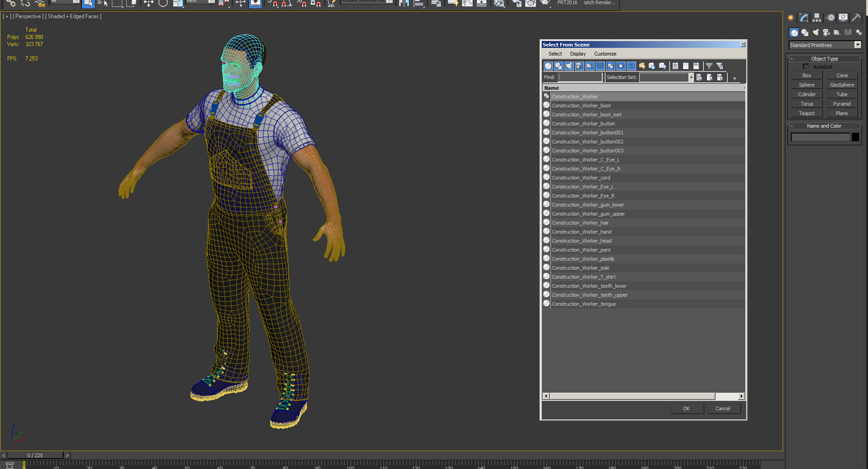Select Geometry category in Create panel
Image resolution: width=868 pixels, height=469 pixels.
[x=794, y=33]
